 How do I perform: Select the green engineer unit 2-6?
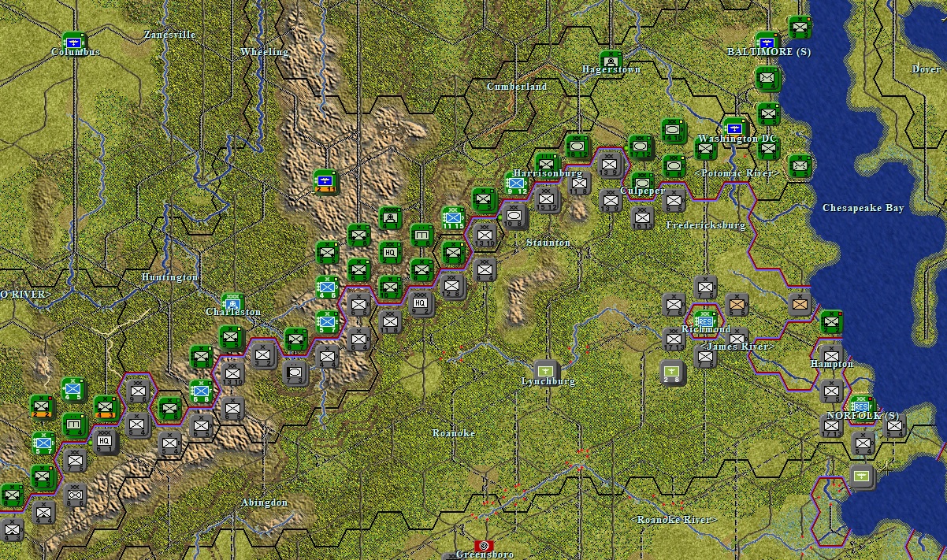422,235
